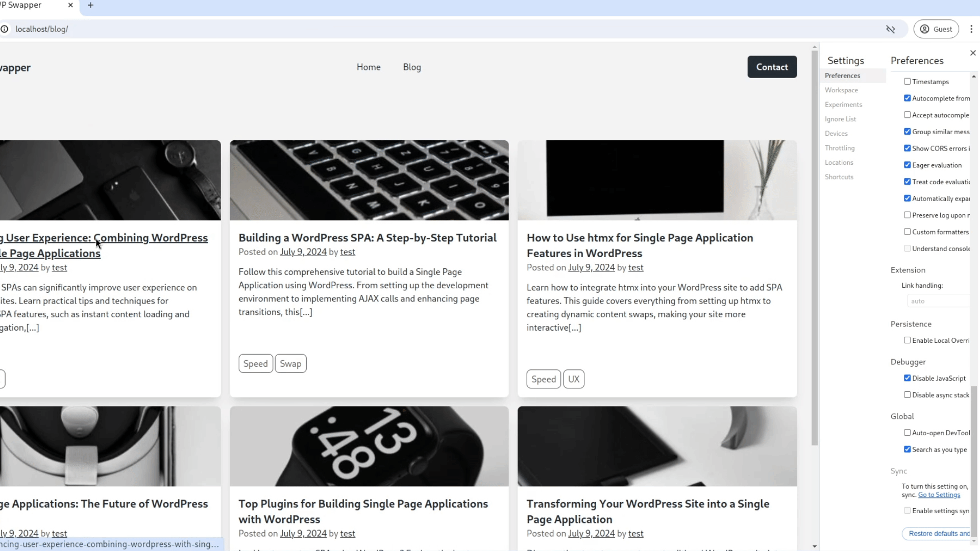Click the Blog menu item
Image resolution: width=980 pixels, height=551 pixels.
(x=412, y=67)
